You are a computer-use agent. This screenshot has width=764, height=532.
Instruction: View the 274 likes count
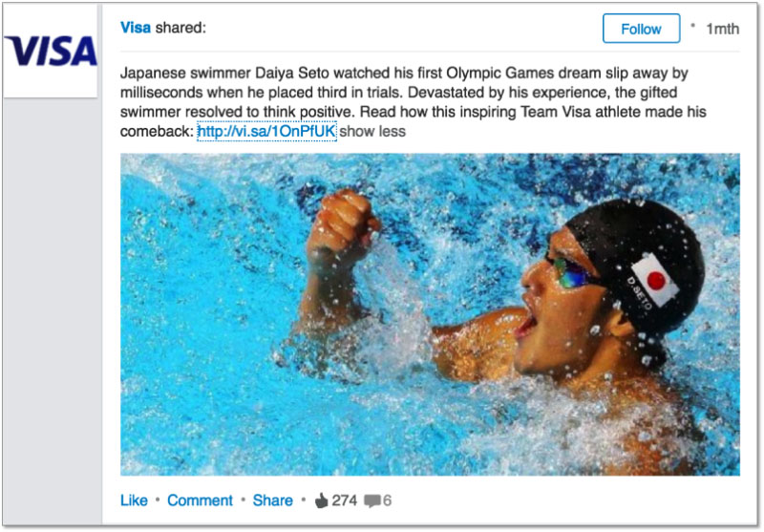pyautogui.click(x=344, y=500)
